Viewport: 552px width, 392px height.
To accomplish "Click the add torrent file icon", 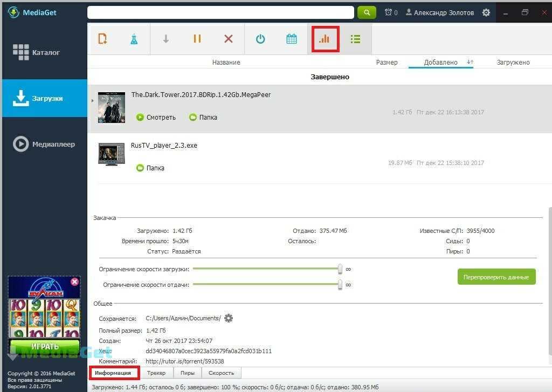I will [x=102, y=39].
